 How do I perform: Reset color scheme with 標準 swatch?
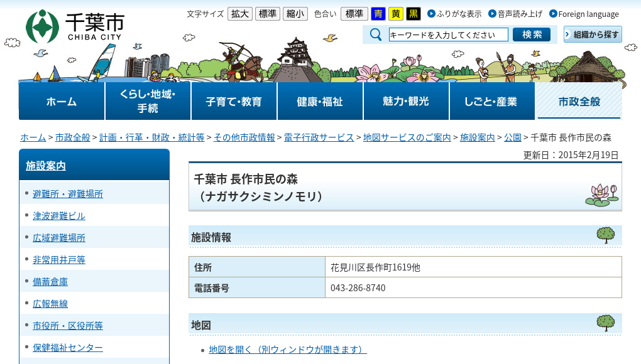point(354,13)
